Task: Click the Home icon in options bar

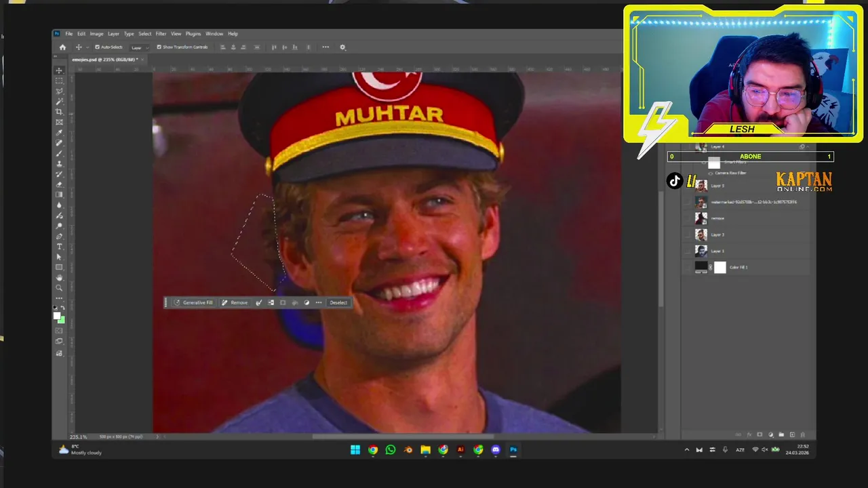Action: [x=62, y=47]
